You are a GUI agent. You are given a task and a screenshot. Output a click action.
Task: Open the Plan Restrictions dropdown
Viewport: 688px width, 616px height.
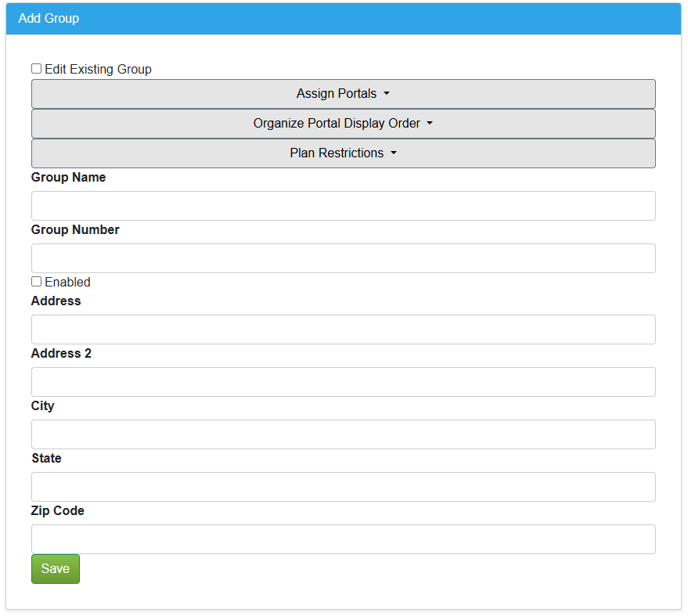(x=343, y=153)
